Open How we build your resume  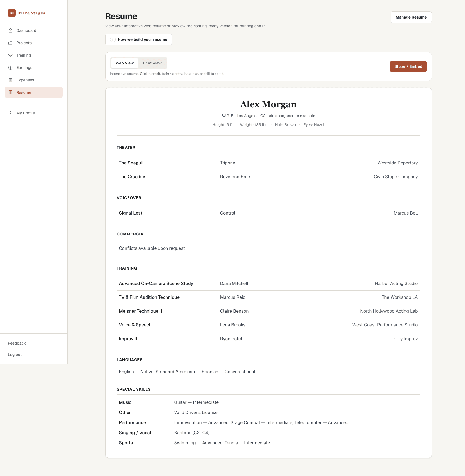138,39
